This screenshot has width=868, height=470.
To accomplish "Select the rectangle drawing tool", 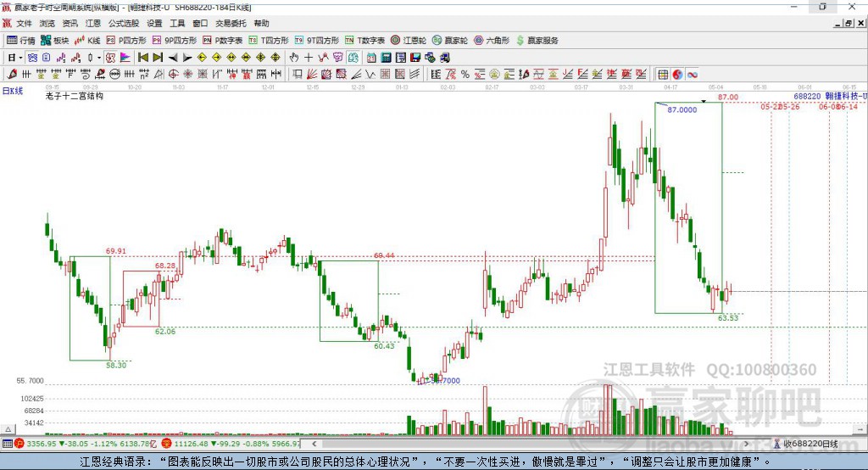I will coord(297,75).
